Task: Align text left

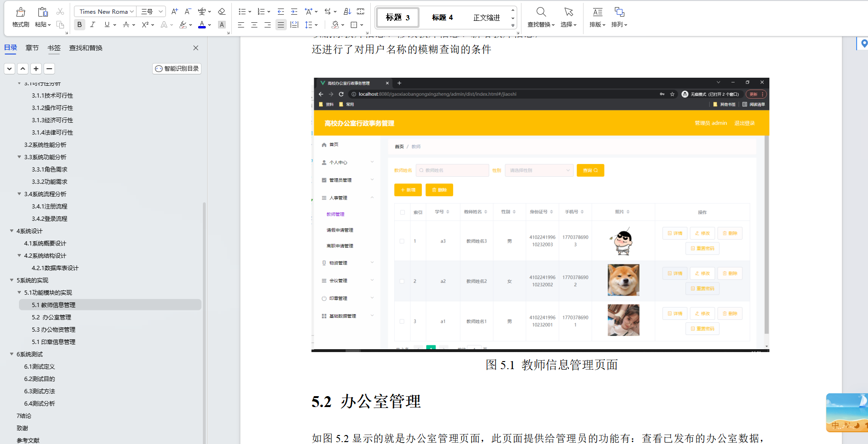Action: click(241, 25)
